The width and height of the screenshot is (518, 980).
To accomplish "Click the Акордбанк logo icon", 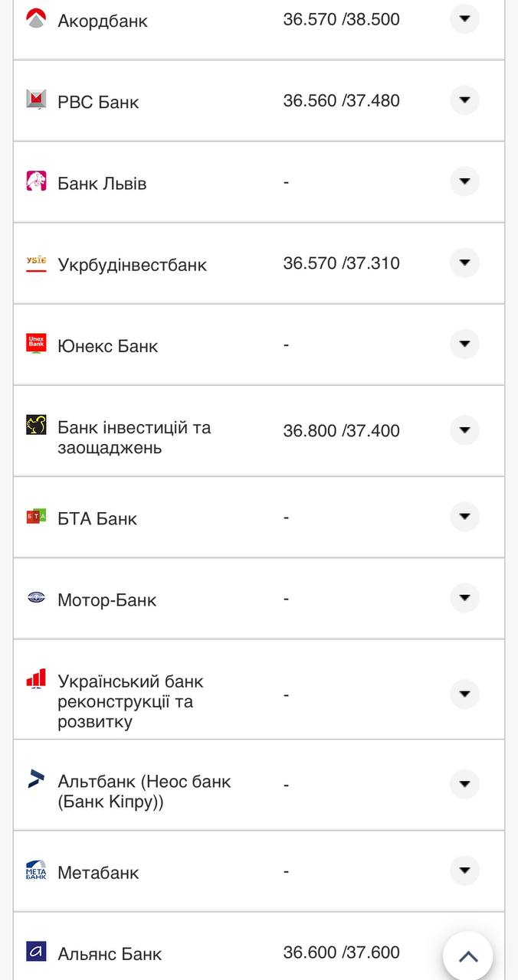I will (35, 20).
